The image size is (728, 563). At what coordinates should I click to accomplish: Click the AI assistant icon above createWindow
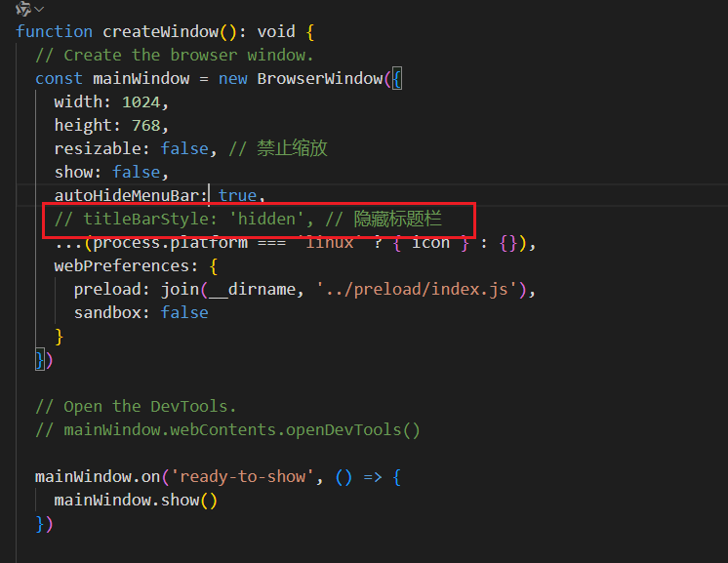pos(22,9)
